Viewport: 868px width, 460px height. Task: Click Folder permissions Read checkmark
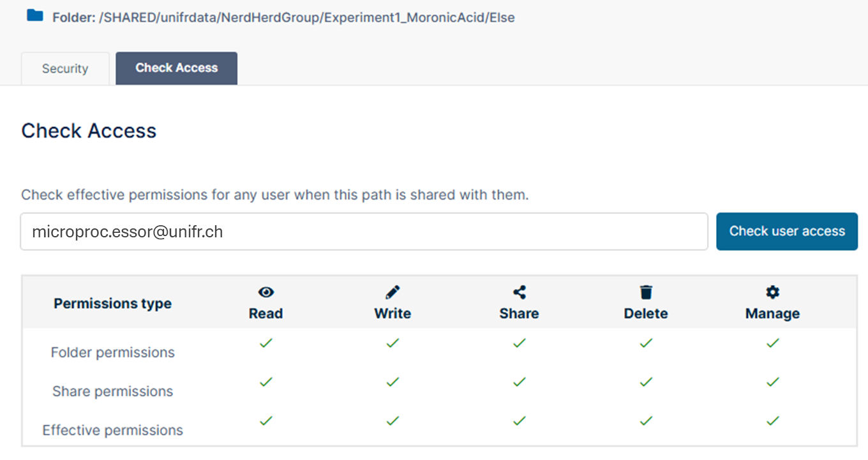tap(266, 343)
